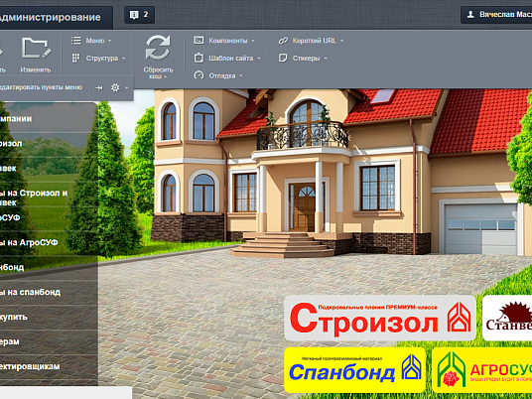532x399 pixels.
Task: Open the sidebar item 'ы на АгроСУФ'
Action: coord(49,242)
